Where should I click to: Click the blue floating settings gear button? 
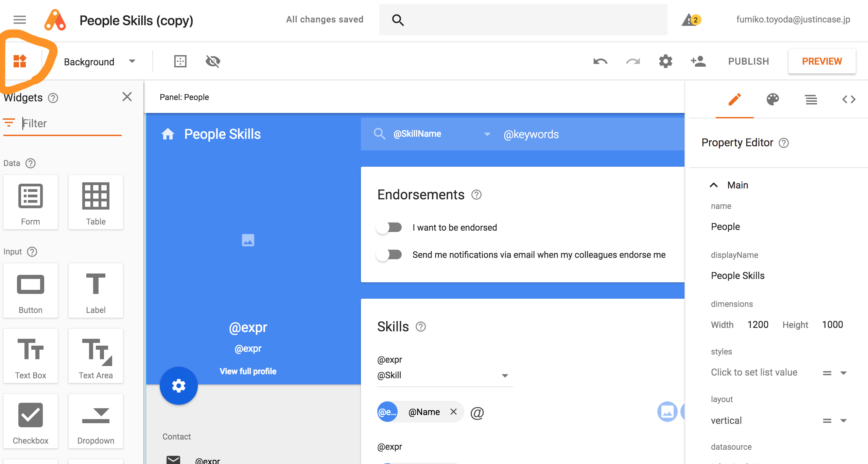coord(179,386)
